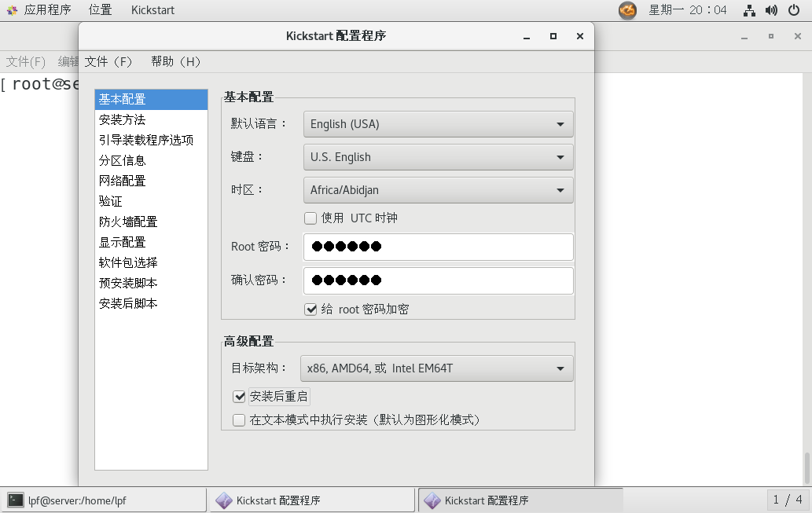Switch to lpf@server:/home/lpf taskbar window
812x513 pixels.
pos(103,500)
